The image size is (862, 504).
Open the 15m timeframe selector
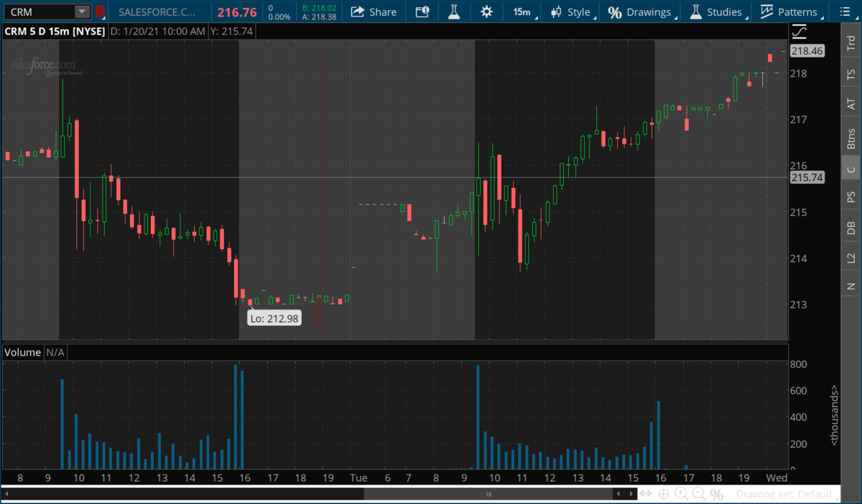522,11
